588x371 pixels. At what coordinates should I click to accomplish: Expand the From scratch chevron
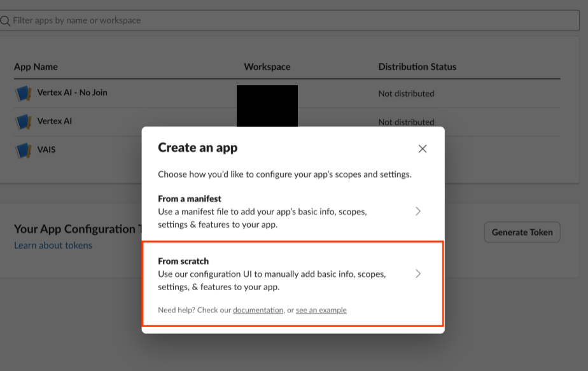tap(418, 274)
